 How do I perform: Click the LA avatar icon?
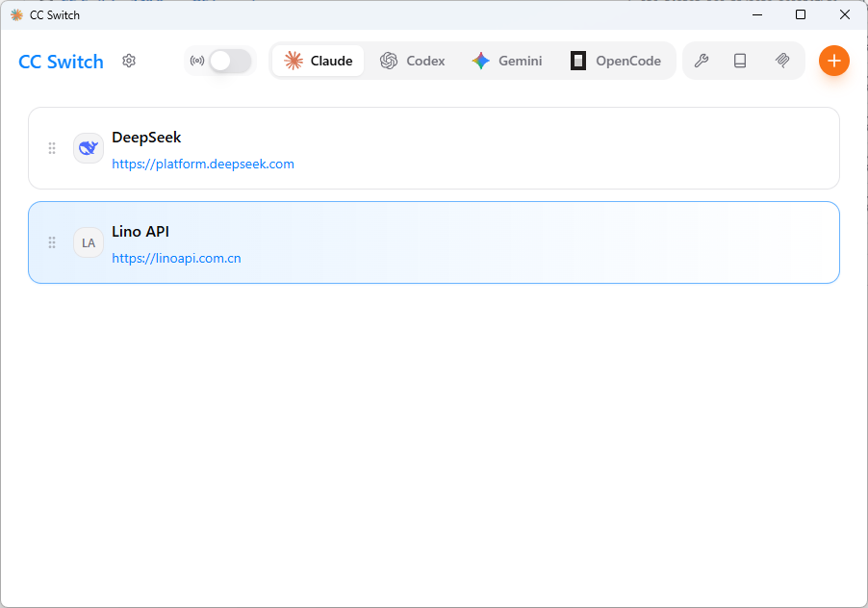[x=89, y=242]
